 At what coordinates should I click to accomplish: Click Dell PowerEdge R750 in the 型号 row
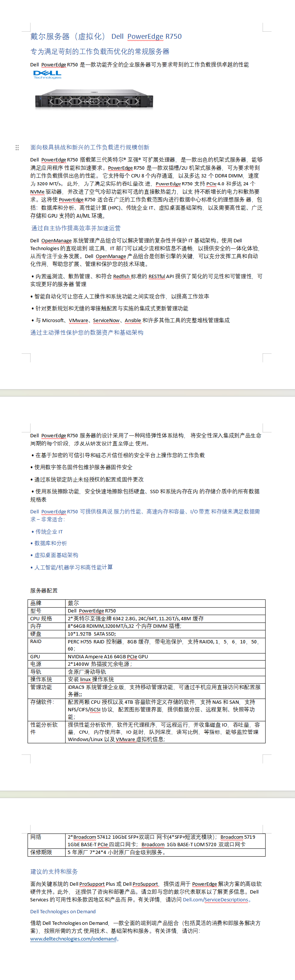[x=165, y=611]
